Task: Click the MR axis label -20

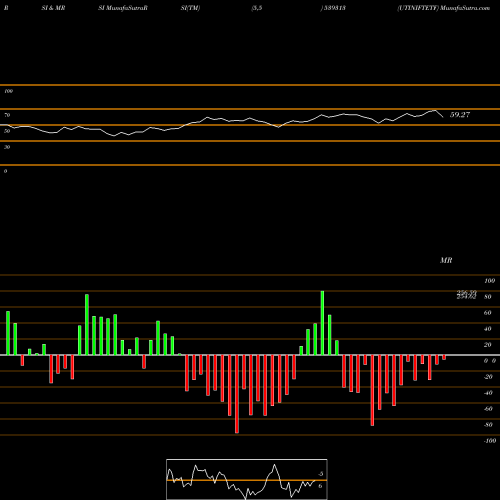Action: [x=488, y=377]
